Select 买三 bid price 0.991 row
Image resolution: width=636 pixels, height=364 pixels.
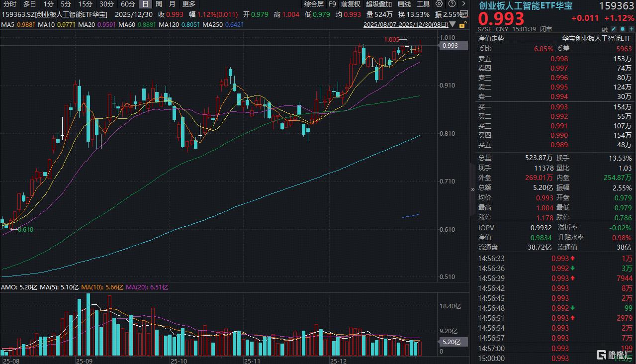pos(555,126)
